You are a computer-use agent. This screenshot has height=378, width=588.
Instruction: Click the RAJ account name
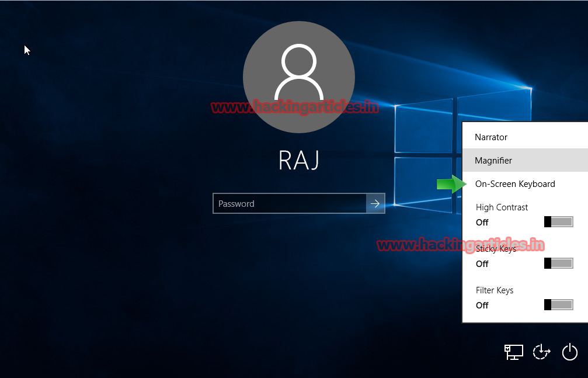299,160
